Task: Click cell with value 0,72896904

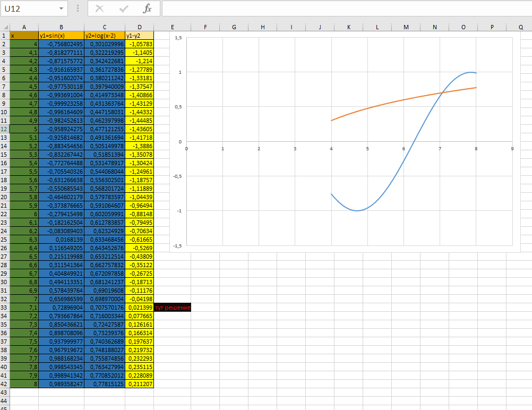Action: 62,307
